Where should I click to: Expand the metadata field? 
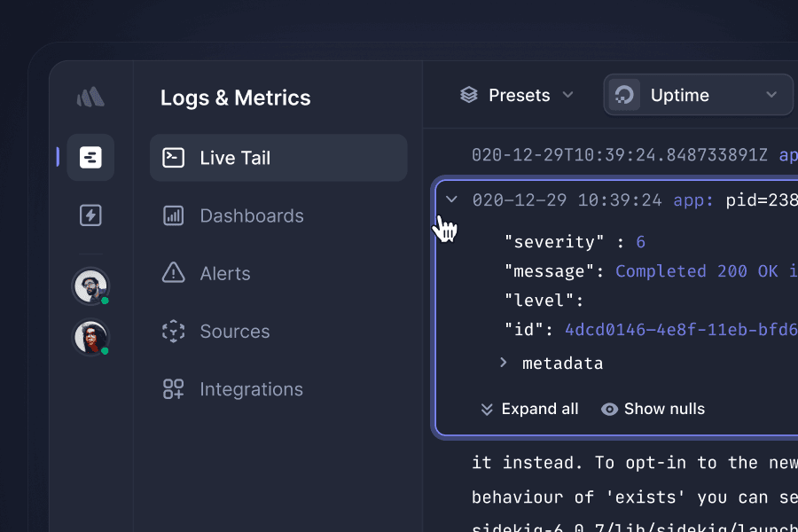tap(504, 363)
